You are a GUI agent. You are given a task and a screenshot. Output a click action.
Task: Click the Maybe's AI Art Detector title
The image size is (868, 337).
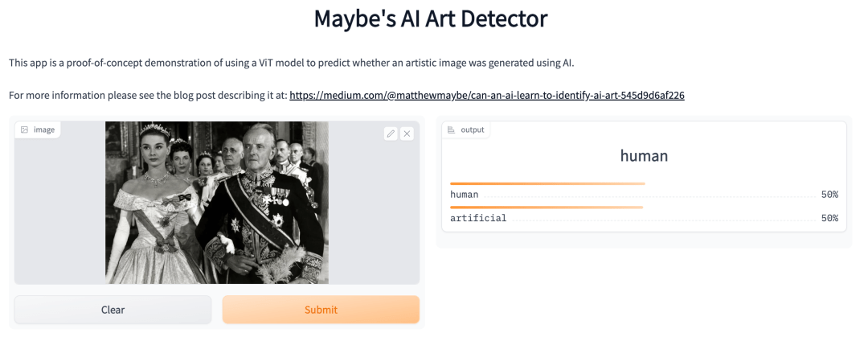[x=431, y=18]
